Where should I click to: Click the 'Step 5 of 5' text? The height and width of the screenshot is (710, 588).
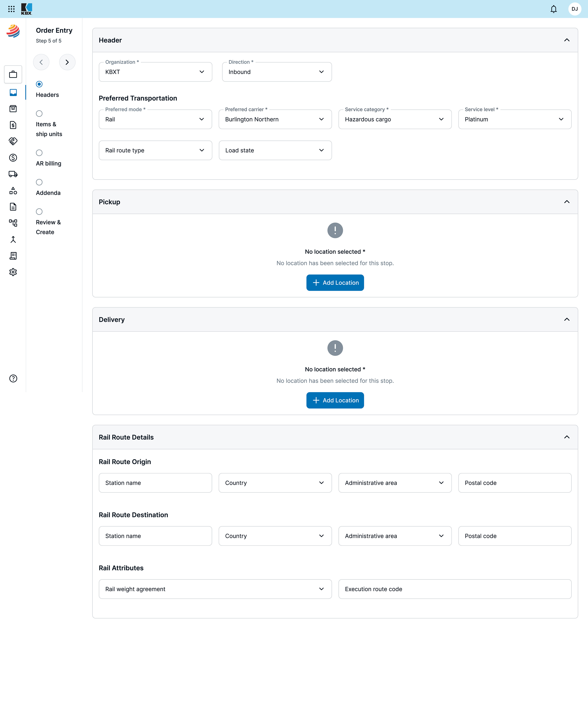click(49, 41)
